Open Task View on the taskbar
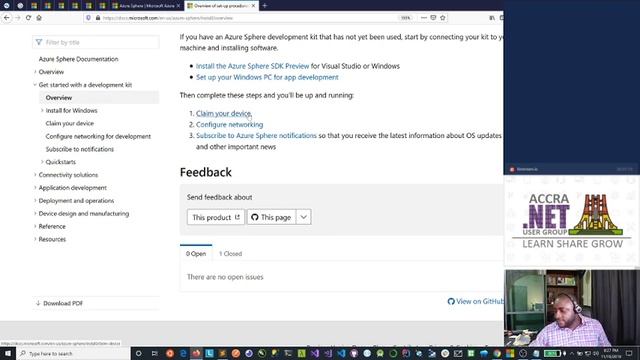 155,353
